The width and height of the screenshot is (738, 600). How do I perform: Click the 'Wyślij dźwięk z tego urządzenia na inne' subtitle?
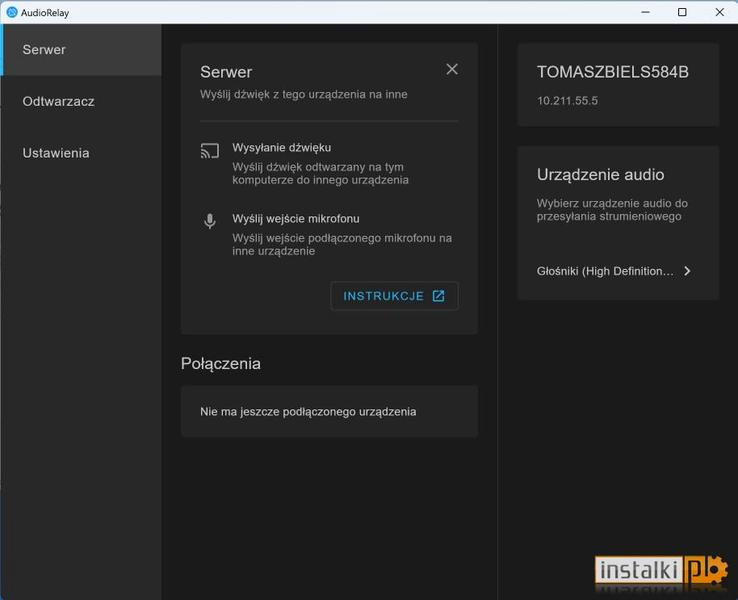(304, 95)
